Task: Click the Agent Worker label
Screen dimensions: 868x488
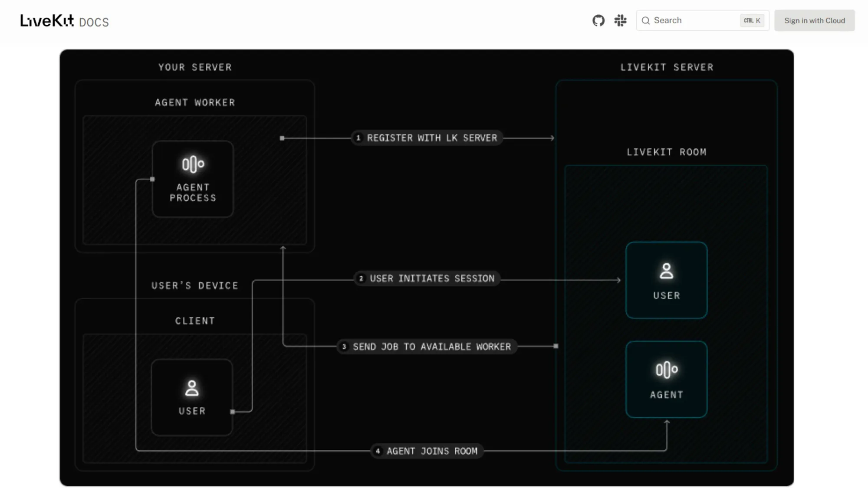Action: (195, 103)
